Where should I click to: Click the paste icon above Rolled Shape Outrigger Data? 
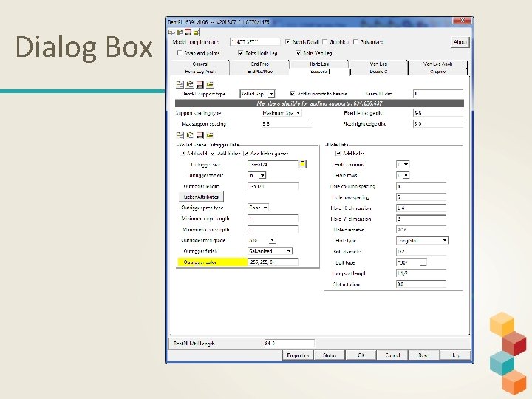pyautogui.click(x=190, y=135)
